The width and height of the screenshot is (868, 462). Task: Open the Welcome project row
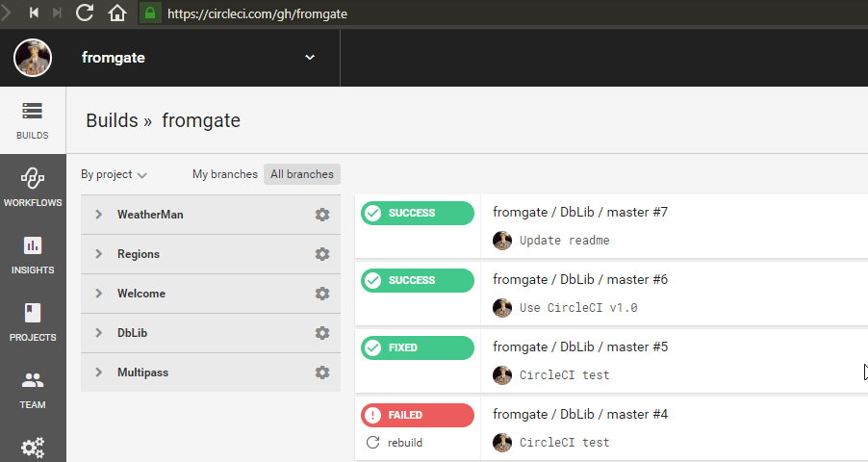point(211,294)
